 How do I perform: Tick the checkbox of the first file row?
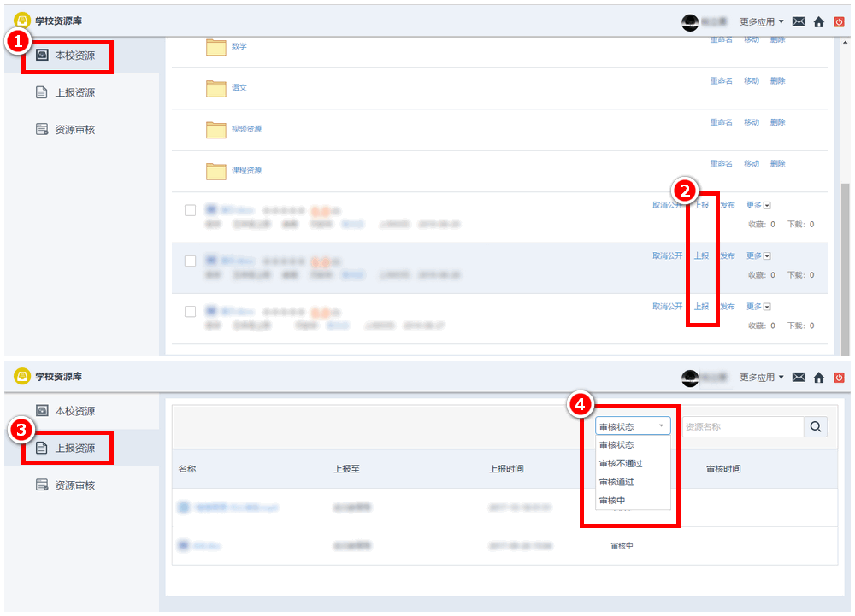click(191, 210)
